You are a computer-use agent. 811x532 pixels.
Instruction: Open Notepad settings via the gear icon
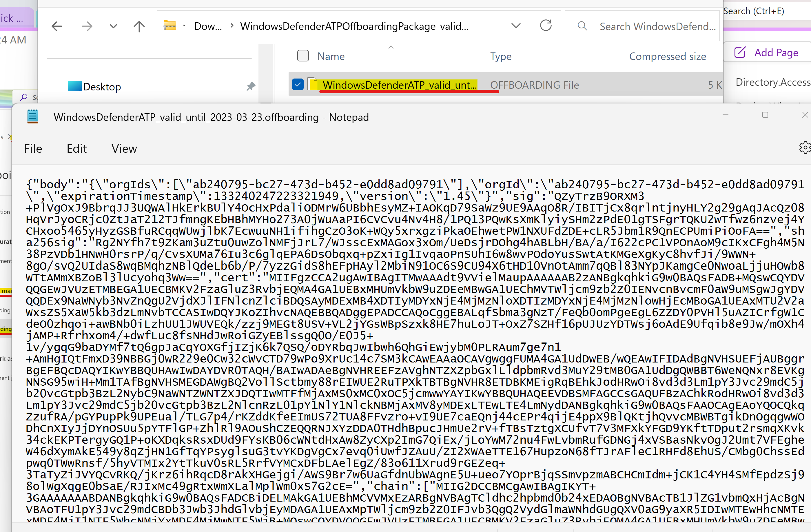click(x=805, y=147)
